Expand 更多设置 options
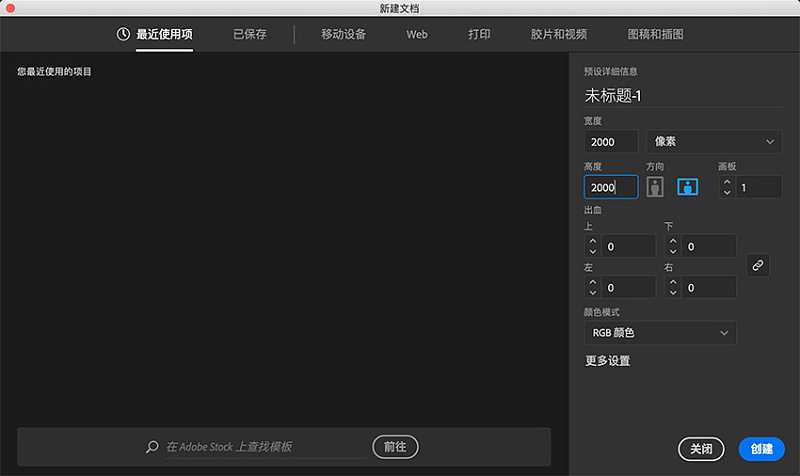This screenshot has height=476, width=800. pyautogui.click(x=608, y=361)
